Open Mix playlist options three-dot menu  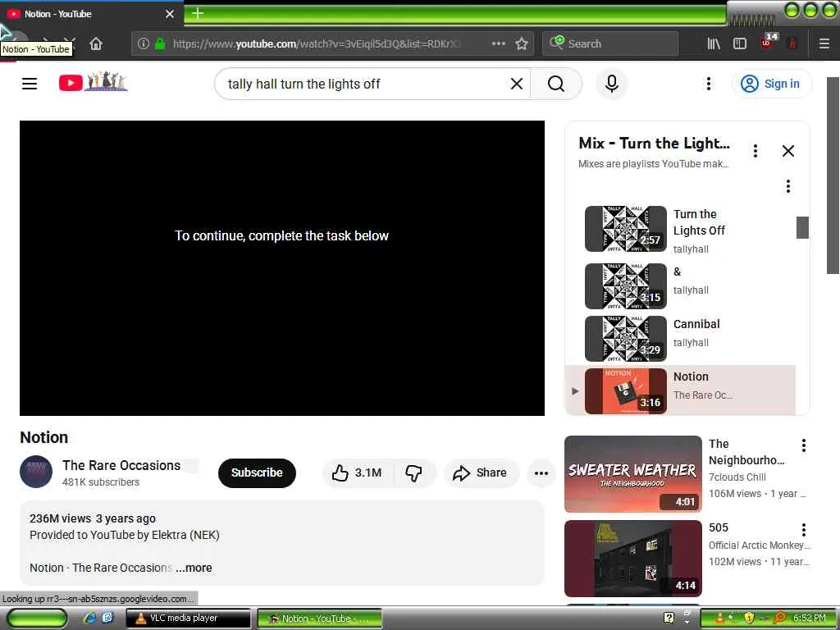point(756,151)
